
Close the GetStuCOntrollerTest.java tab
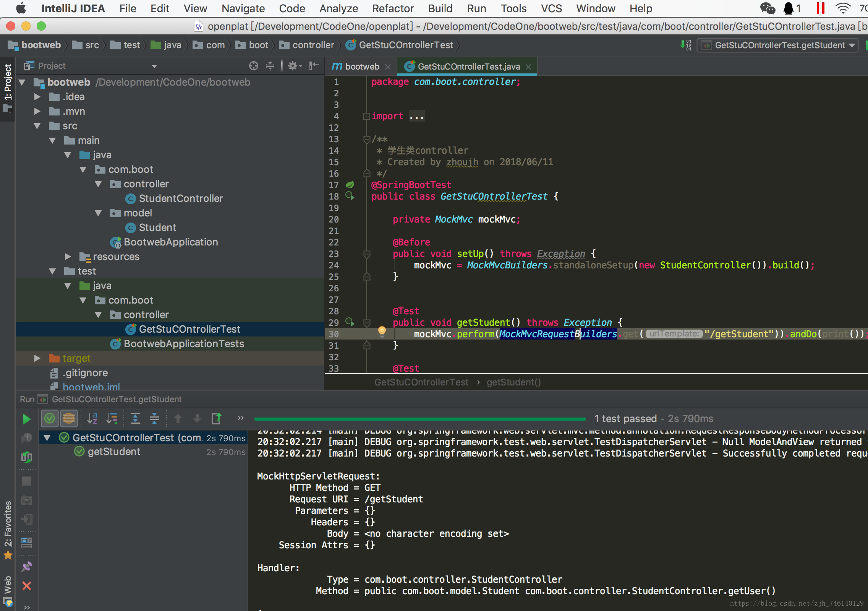(528, 67)
